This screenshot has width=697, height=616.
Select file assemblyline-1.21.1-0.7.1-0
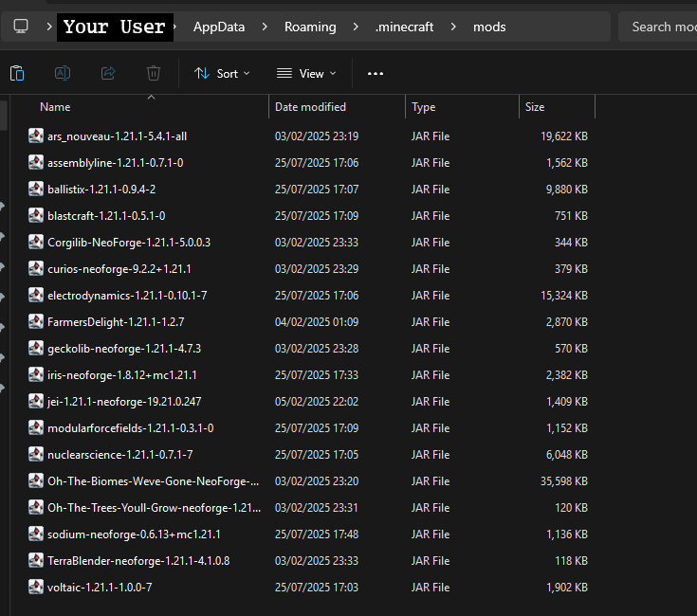click(x=115, y=163)
